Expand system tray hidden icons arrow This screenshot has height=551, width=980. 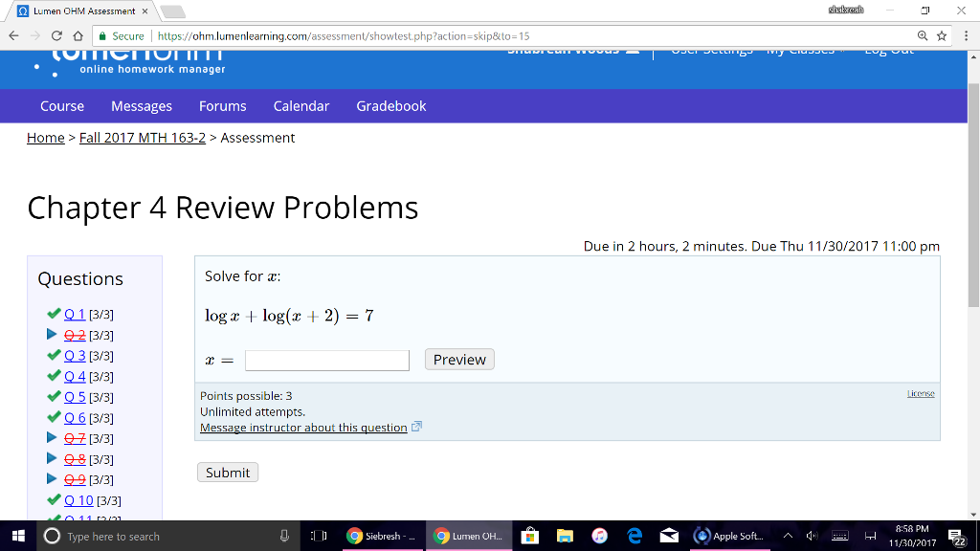790,536
